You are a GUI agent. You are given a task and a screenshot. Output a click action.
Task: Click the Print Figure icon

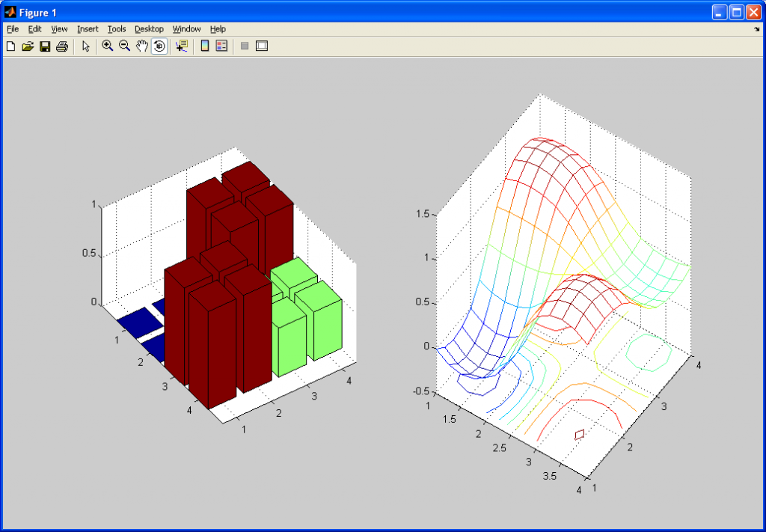62,46
